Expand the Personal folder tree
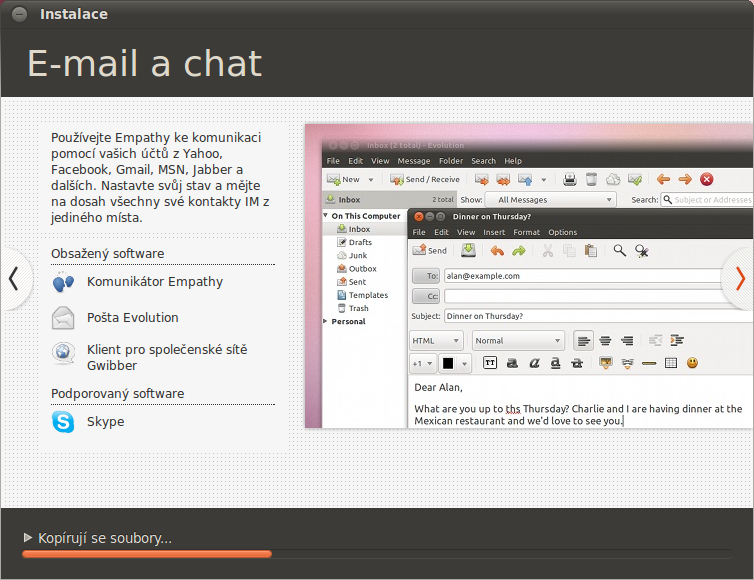This screenshot has width=754, height=580. [x=326, y=321]
